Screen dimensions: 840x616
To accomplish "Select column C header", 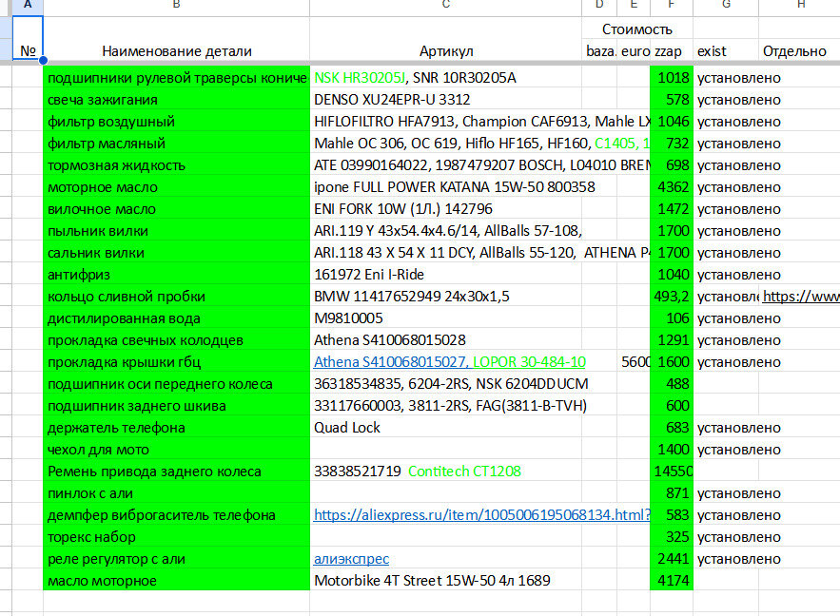I will click(446, 5).
